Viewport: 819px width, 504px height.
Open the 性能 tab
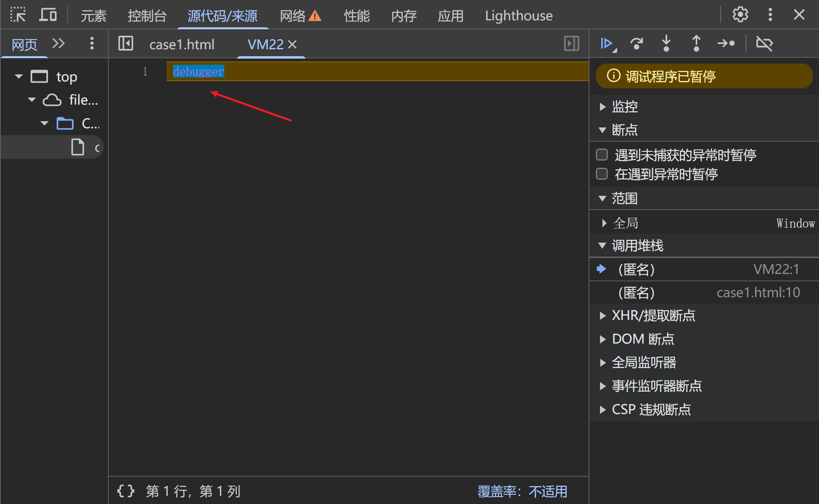[357, 16]
